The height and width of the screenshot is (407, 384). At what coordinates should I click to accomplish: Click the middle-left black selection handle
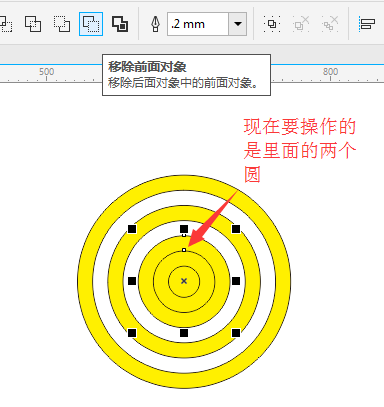pyautogui.click(x=132, y=281)
